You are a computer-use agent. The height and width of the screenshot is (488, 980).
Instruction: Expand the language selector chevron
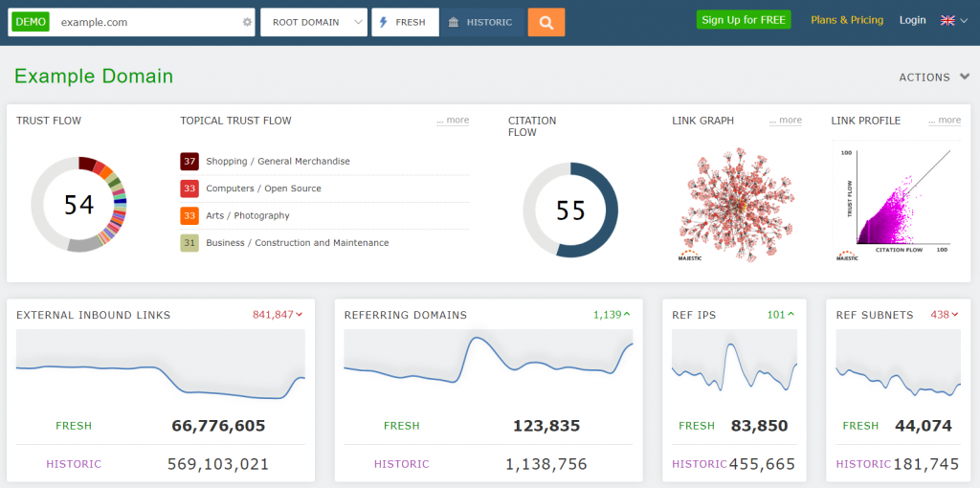pyautogui.click(x=964, y=21)
